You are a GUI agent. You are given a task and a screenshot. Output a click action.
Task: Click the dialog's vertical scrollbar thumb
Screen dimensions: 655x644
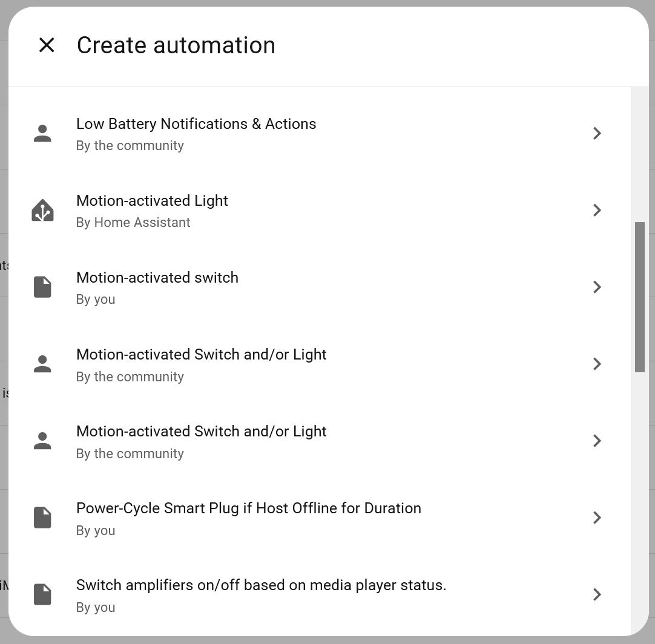tap(639, 297)
